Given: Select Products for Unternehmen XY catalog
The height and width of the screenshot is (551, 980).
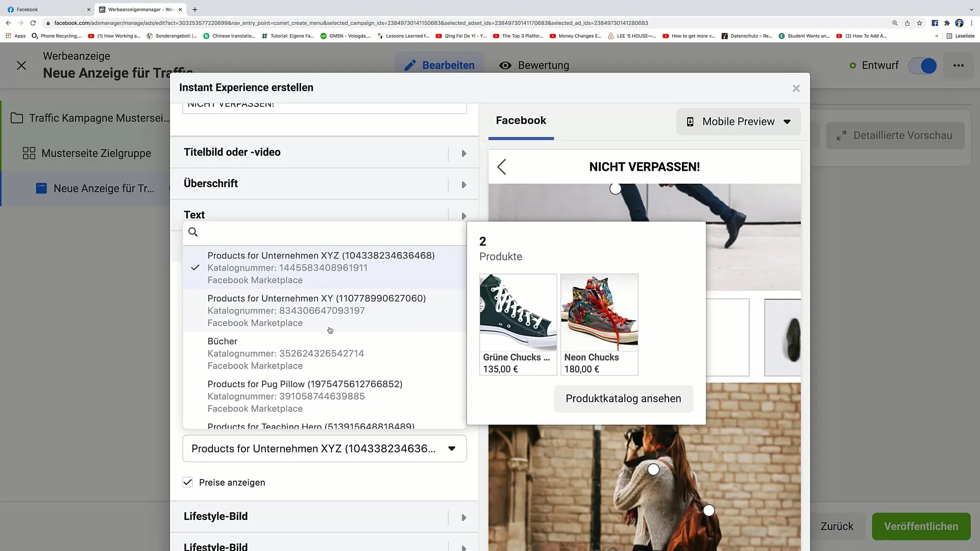Looking at the screenshot, I should coord(325,310).
